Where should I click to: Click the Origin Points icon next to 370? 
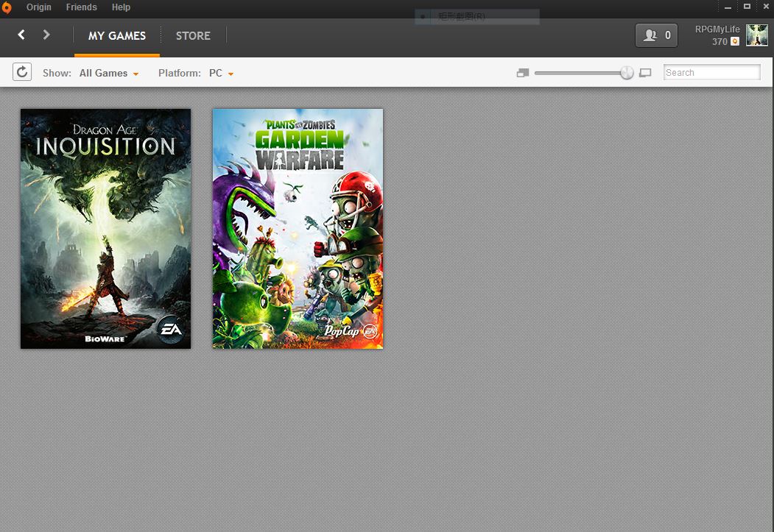tap(734, 41)
